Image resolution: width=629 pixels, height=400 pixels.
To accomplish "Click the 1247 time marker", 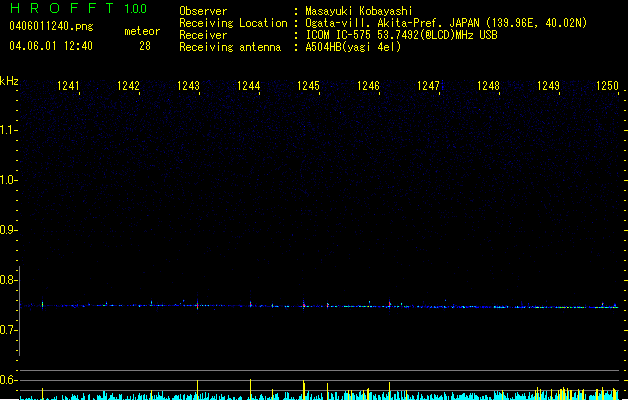I will point(428,86).
